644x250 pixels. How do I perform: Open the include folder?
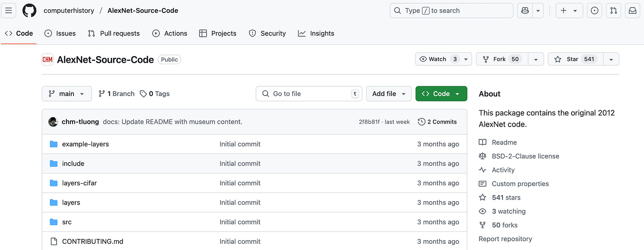point(73,163)
